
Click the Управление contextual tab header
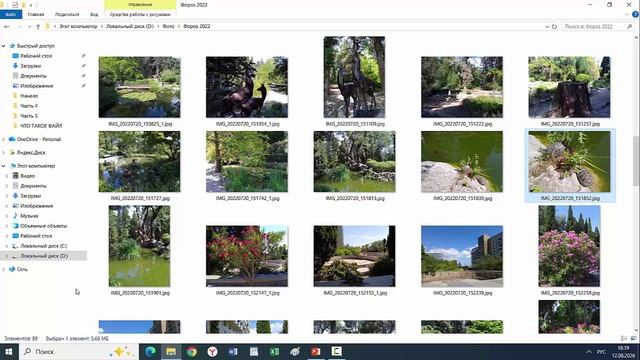(x=140, y=4)
